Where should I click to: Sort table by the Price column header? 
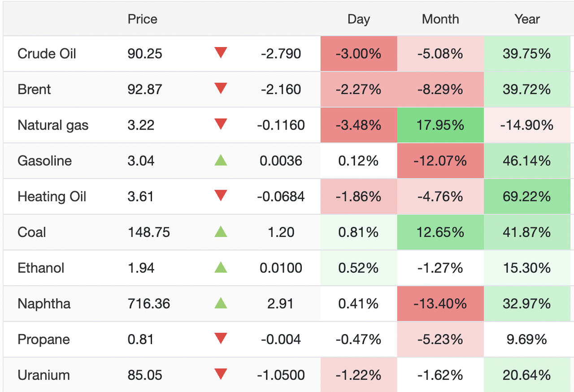pos(143,19)
